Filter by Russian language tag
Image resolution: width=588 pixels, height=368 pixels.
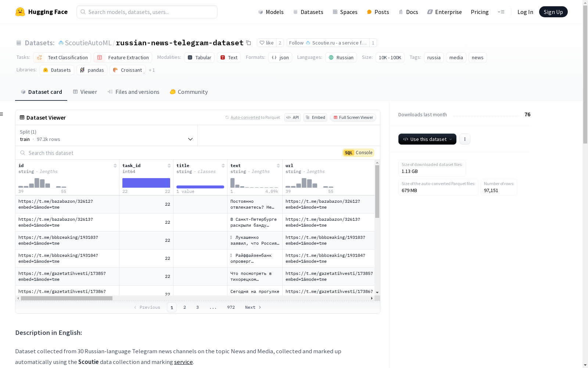click(341, 57)
